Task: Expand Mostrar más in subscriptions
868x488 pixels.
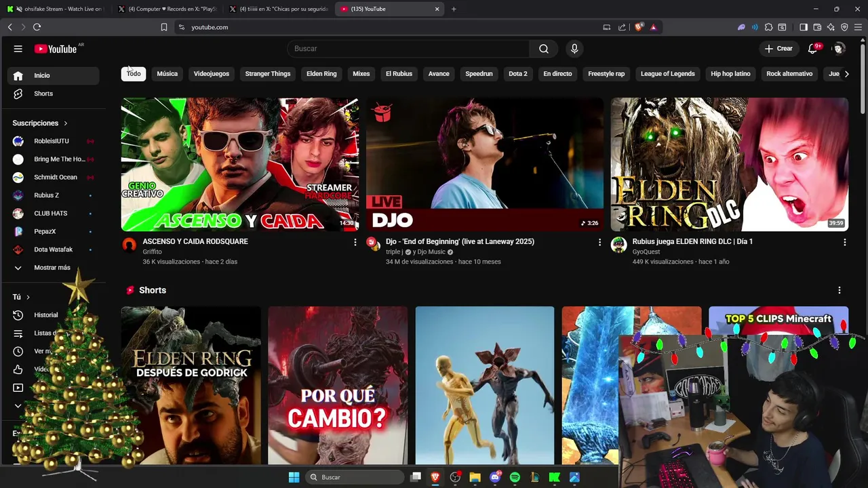Action: click(54, 268)
